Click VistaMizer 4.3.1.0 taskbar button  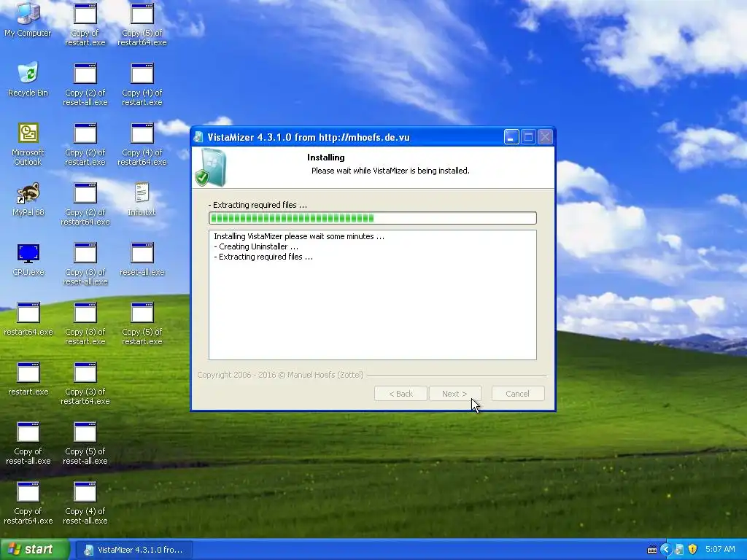pos(134,550)
